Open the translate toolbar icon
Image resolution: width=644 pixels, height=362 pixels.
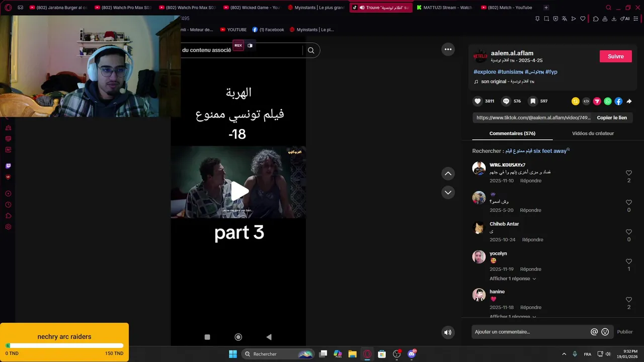pyautogui.click(x=565, y=19)
